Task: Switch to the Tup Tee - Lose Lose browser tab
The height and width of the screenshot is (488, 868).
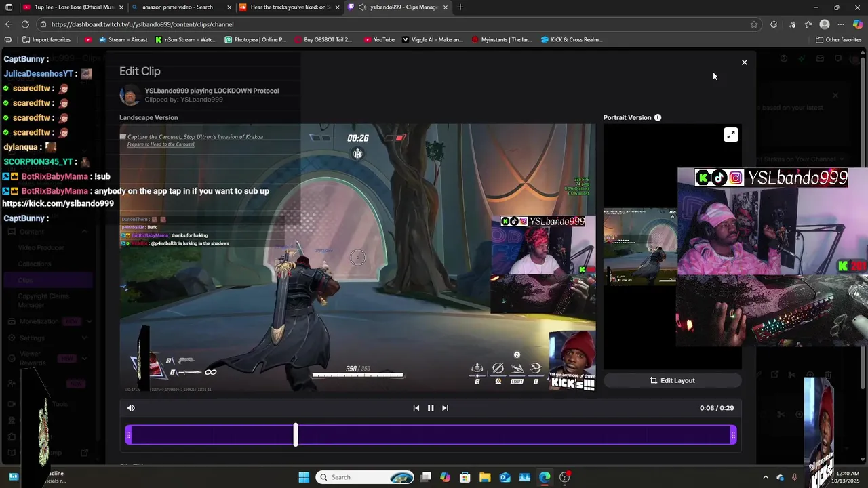Action: pos(73,7)
